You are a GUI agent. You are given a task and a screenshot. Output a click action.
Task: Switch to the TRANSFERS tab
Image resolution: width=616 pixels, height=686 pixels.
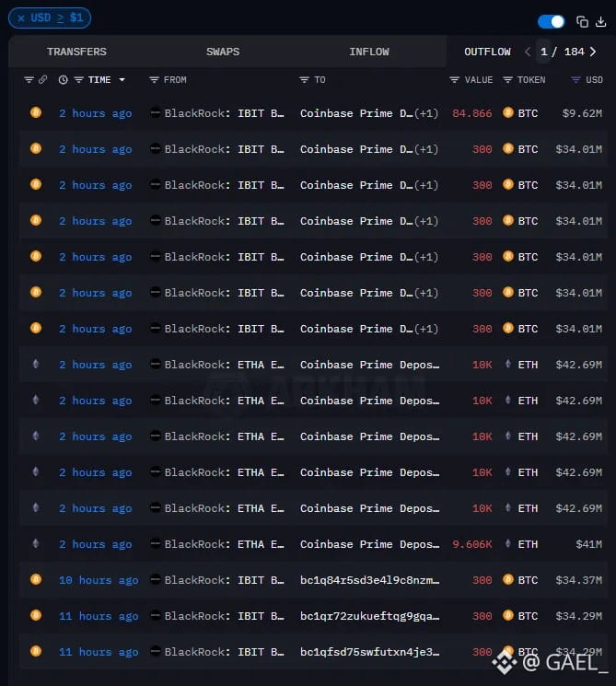[x=76, y=52]
